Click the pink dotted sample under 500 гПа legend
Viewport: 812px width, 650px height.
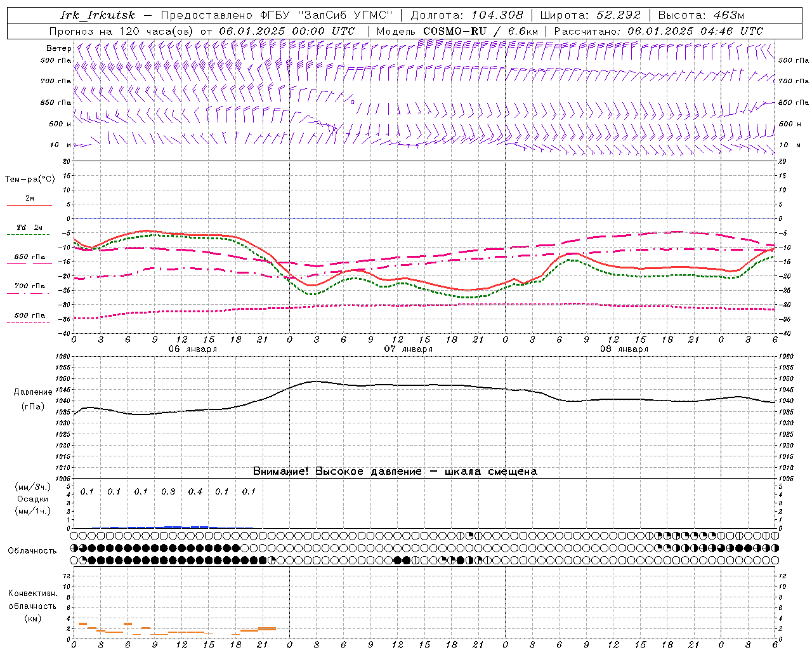29,322
